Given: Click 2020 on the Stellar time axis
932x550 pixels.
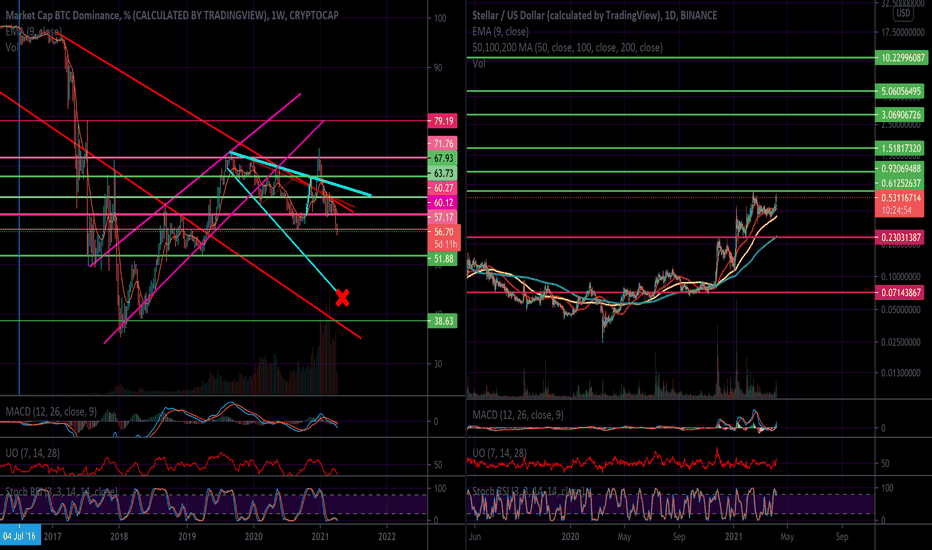Looking at the screenshot, I should (x=571, y=536).
